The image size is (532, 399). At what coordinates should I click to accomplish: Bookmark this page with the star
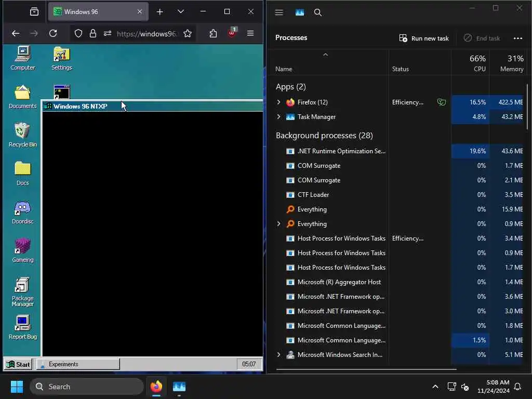(188, 33)
